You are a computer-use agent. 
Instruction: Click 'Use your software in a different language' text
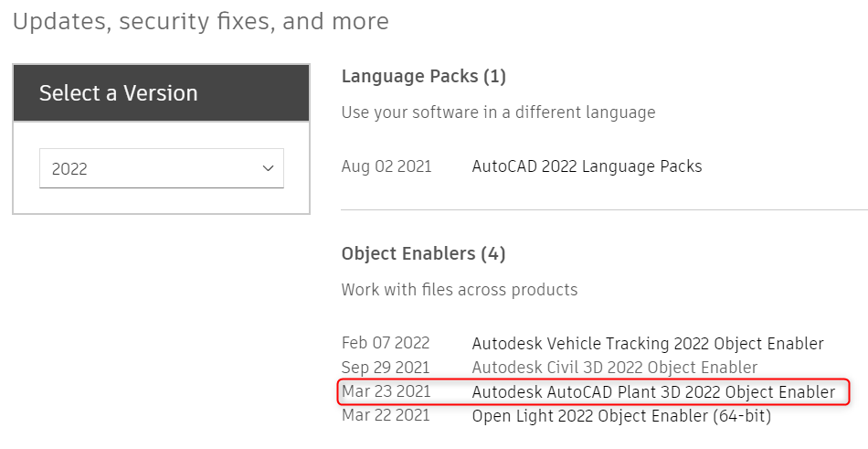tap(498, 112)
